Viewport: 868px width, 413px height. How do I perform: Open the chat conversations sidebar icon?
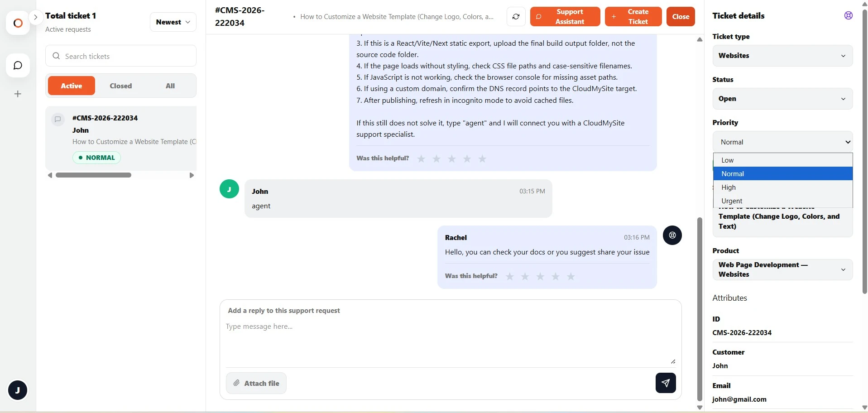pos(18,66)
